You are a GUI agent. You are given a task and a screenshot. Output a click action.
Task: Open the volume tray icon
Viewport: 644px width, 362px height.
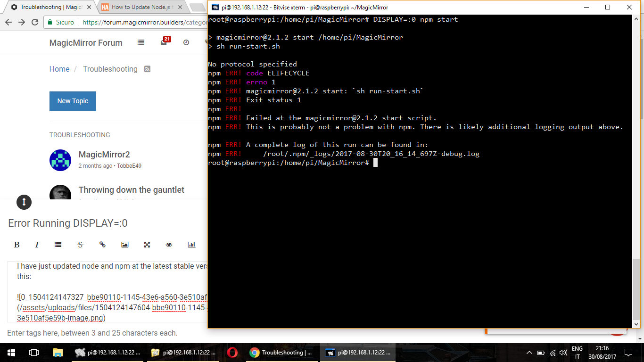[x=563, y=353]
